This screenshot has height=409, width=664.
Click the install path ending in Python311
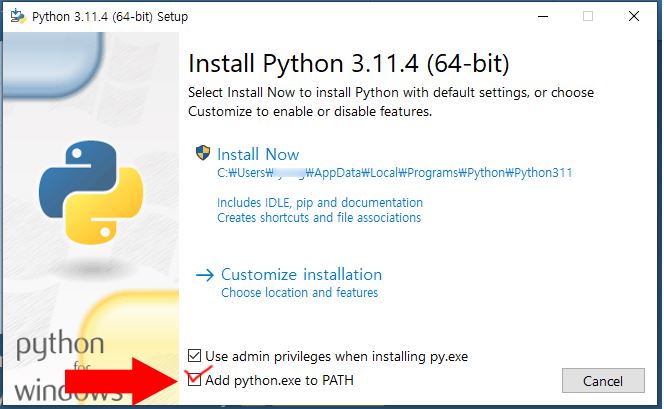pos(395,173)
